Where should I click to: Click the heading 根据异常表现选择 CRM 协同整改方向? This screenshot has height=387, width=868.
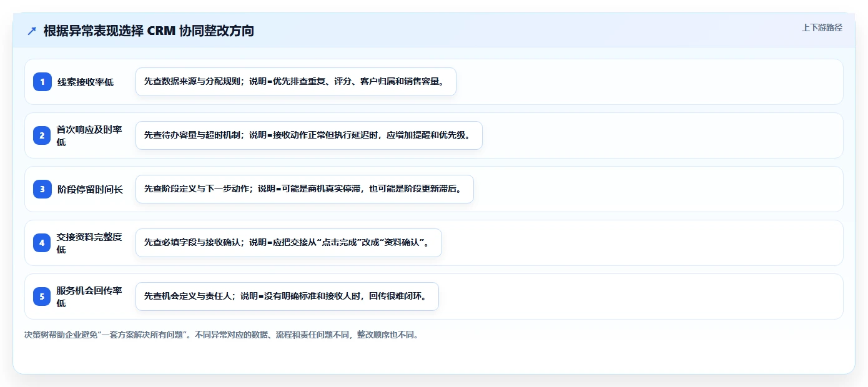tap(149, 31)
